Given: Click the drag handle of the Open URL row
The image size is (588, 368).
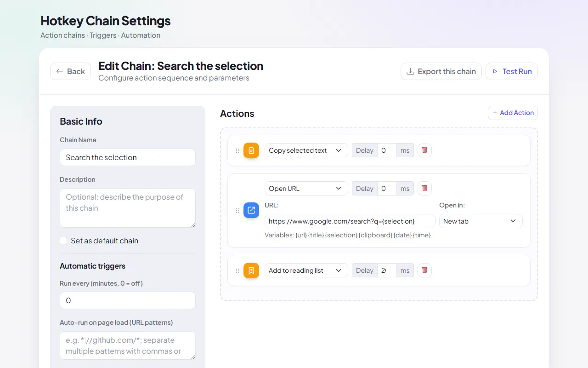Looking at the screenshot, I should coord(237,210).
